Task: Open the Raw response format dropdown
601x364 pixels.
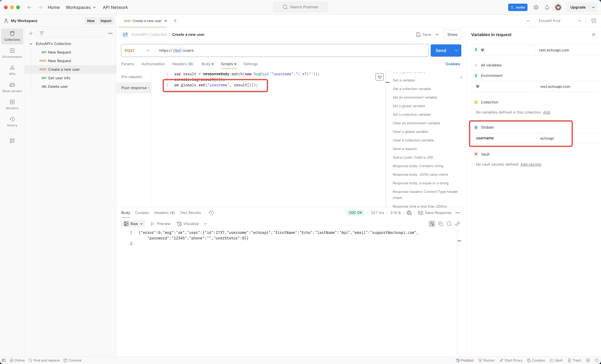Action: click(134, 224)
